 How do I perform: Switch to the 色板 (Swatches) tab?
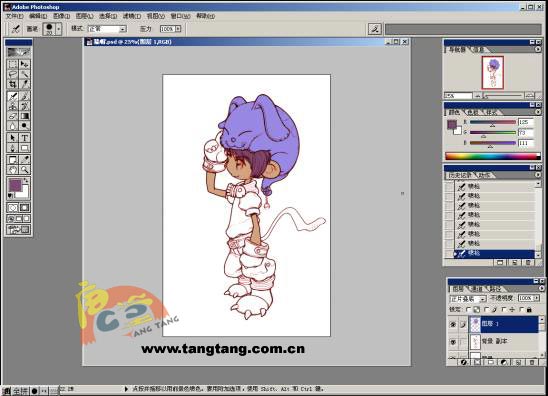click(473, 112)
